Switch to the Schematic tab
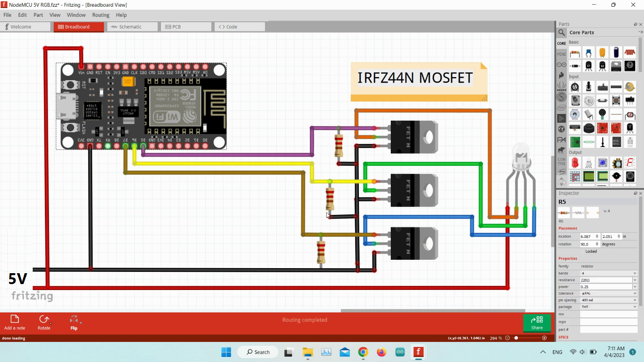 click(130, 27)
